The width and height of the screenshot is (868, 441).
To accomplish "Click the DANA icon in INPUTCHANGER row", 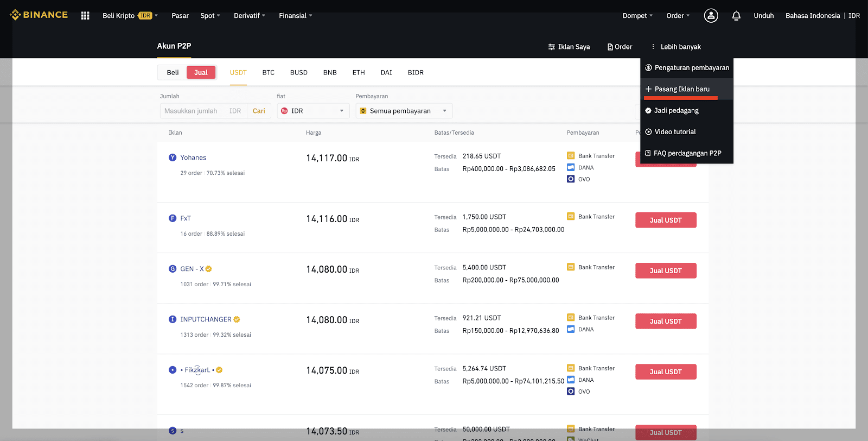I will coord(571,329).
